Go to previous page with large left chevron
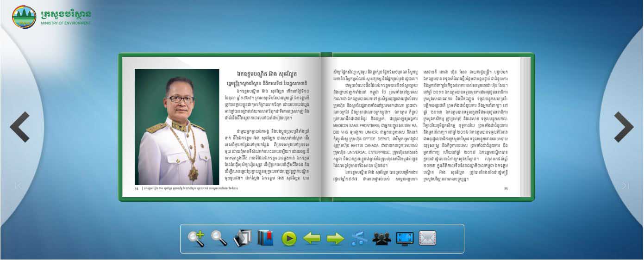The image size is (644, 260). [19, 126]
